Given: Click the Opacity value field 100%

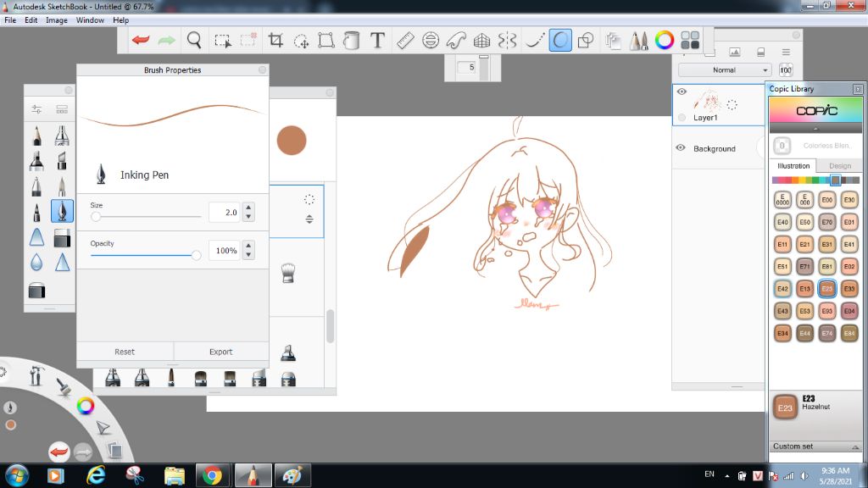Looking at the screenshot, I should tap(224, 251).
